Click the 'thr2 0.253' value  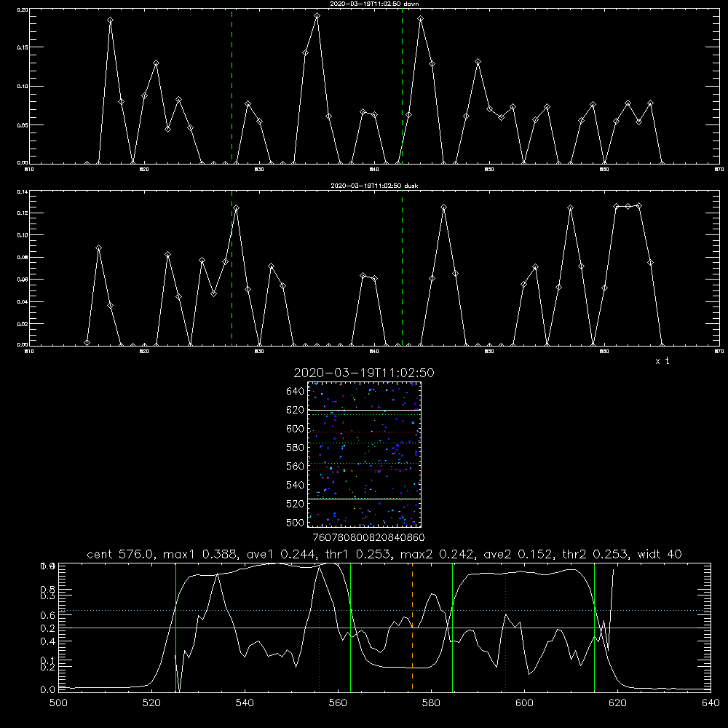pos(595,554)
